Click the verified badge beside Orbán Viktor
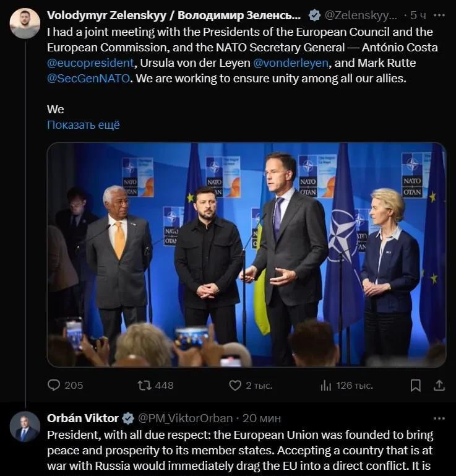Screen dimensions: 456x476 pos(128,418)
